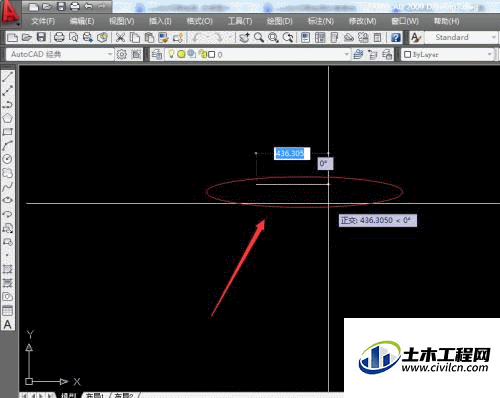
Task: Click the Copy icon in standard toolbar
Action: [135, 37]
